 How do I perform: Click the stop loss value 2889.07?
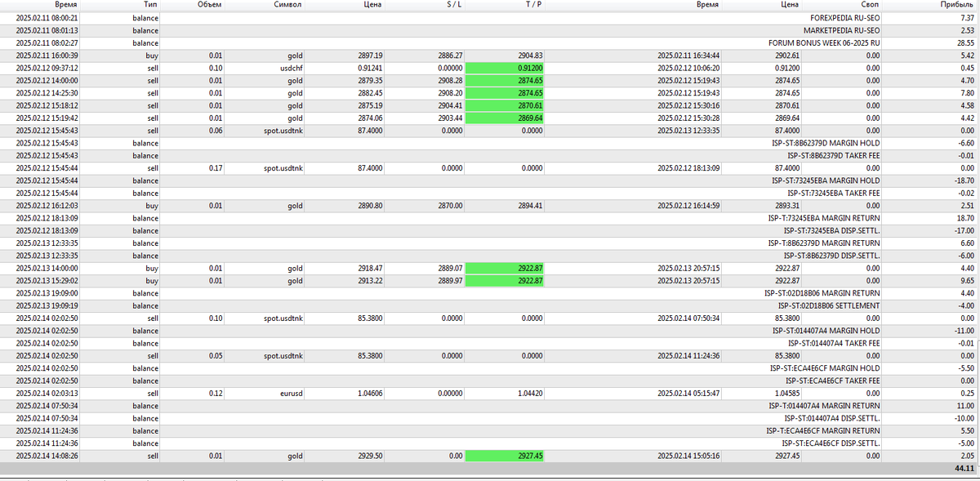[451, 268]
